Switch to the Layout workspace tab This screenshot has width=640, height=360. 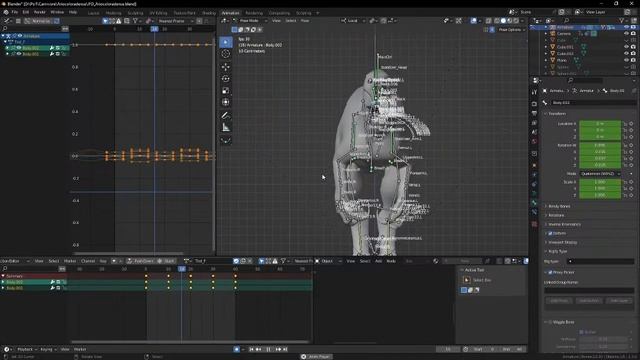pyautogui.click(x=93, y=13)
